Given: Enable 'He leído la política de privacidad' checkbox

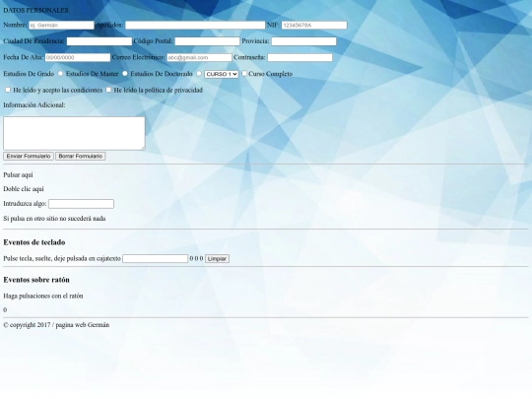Looking at the screenshot, I should coord(108,90).
